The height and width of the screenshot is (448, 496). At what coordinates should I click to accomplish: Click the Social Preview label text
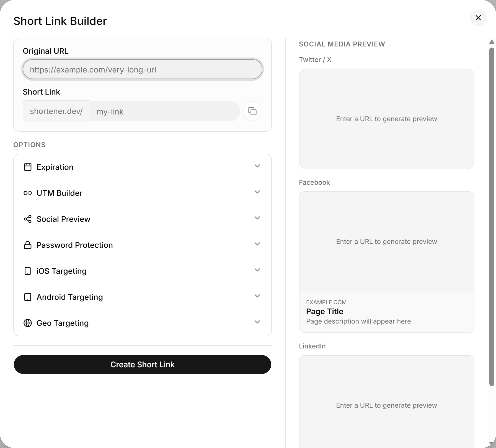point(63,219)
